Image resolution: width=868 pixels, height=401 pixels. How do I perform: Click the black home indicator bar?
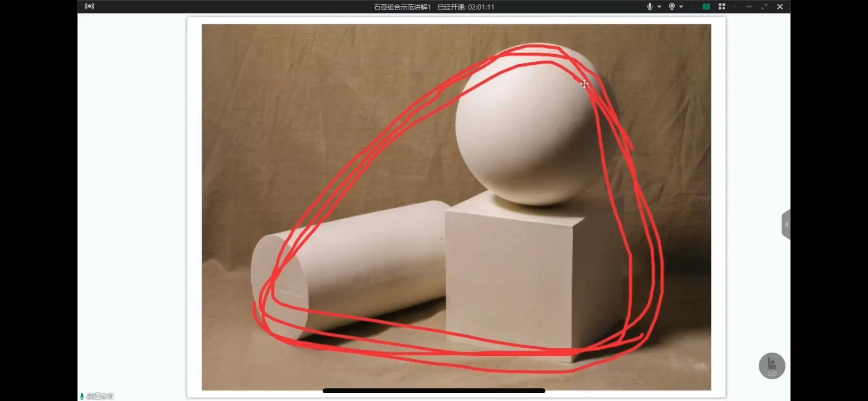(x=434, y=391)
